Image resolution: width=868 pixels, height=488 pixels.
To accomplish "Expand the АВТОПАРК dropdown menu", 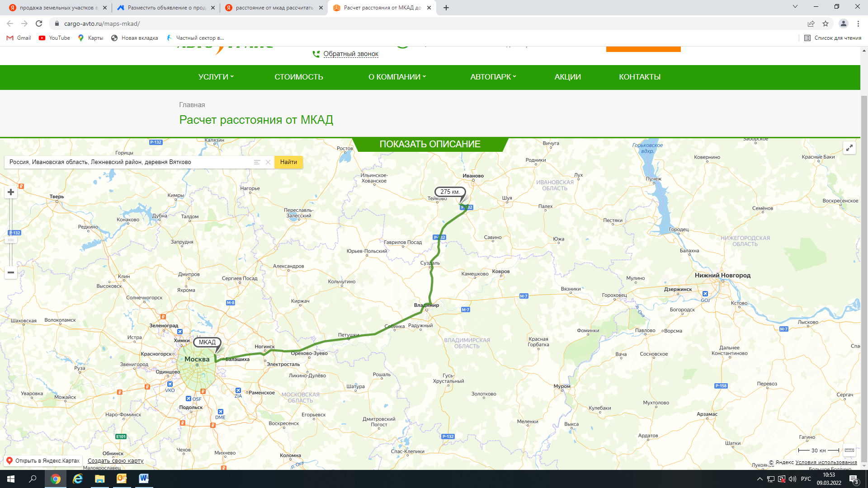I will (x=493, y=77).
